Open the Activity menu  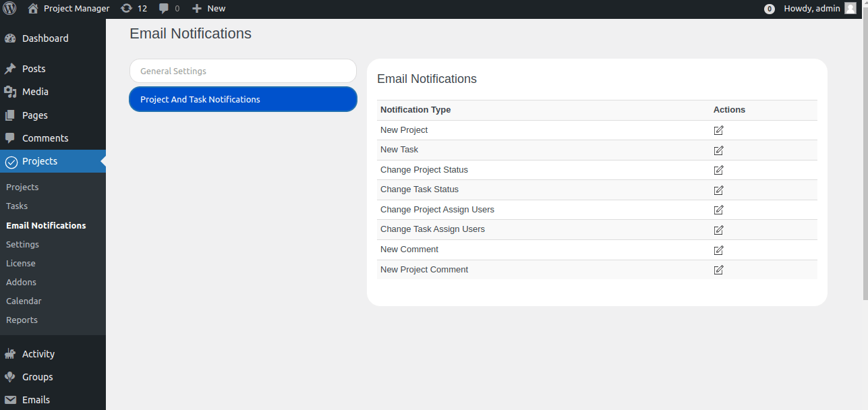pyautogui.click(x=53, y=354)
